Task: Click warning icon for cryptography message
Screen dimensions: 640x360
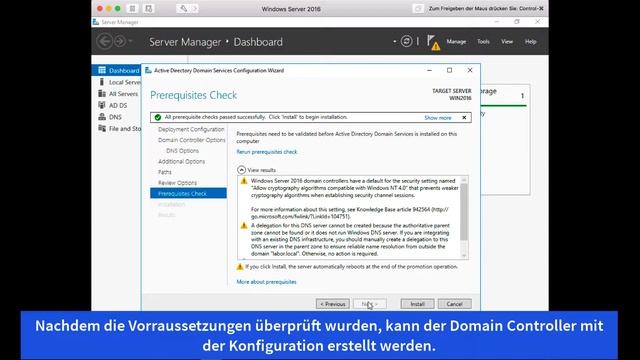Action: 244,181
